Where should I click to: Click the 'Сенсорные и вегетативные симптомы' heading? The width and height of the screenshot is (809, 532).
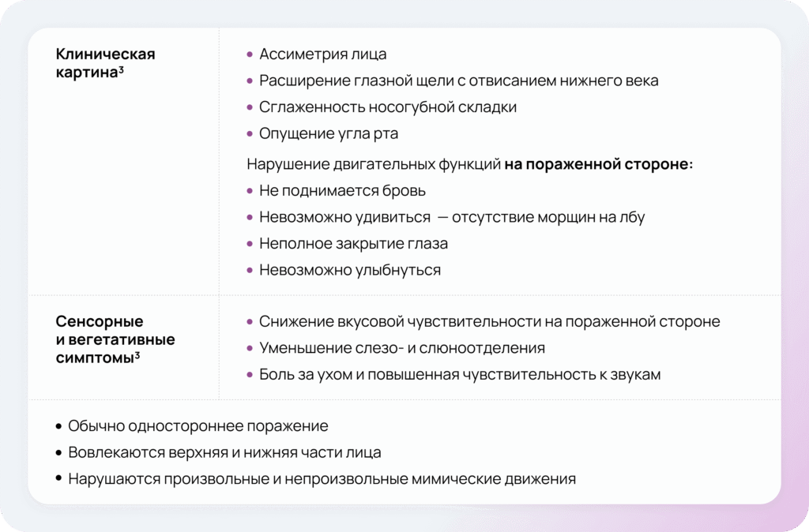[115, 339]
